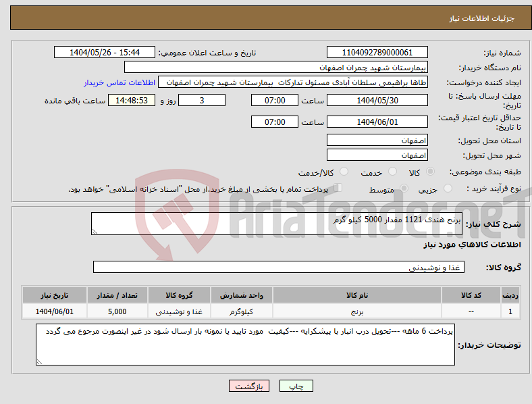
Task: Select the کالا radio button
Action: 430,172
